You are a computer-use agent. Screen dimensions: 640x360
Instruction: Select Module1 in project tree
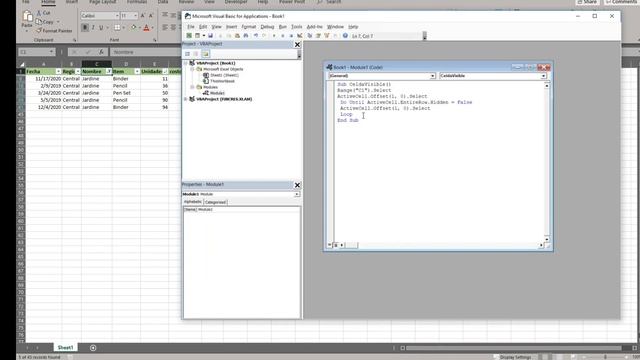pyautogui.click(x=217, y=93)
